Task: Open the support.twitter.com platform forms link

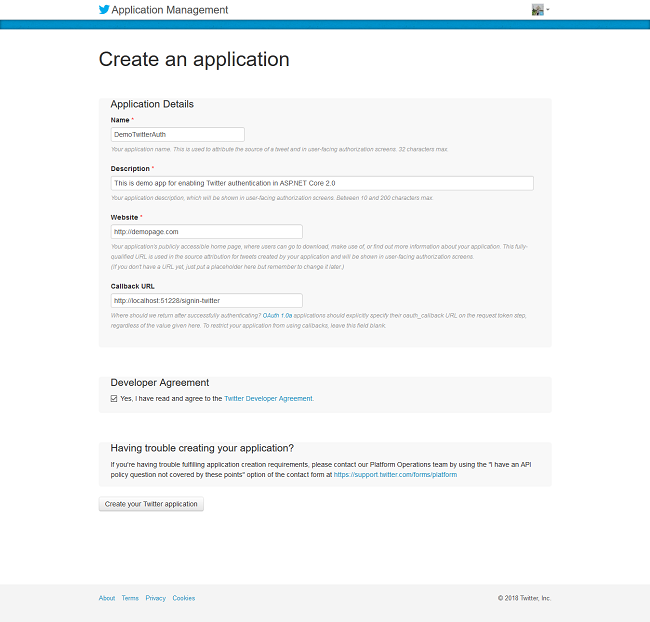Action: tap(395, 475)
